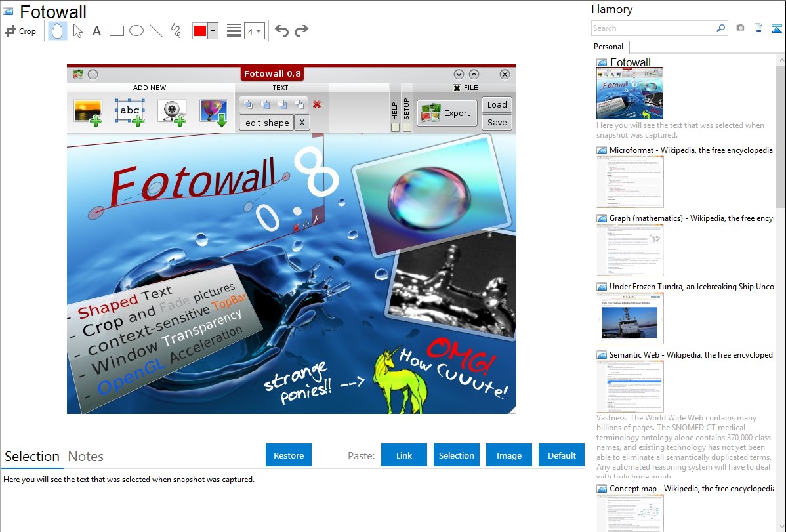The height and width of the screenshot is (532, 786).
Task: Click the Export button in Fotowall
Action: [446, 113]
